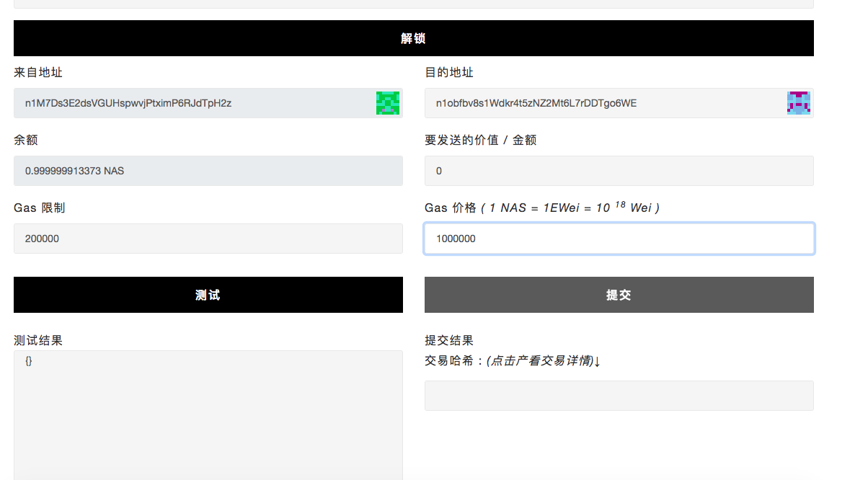Viewport: 868px width, 480px height.
Task: Focus the 来自地址 source address field
Action: pyautogui.click(x=208, y=103)
